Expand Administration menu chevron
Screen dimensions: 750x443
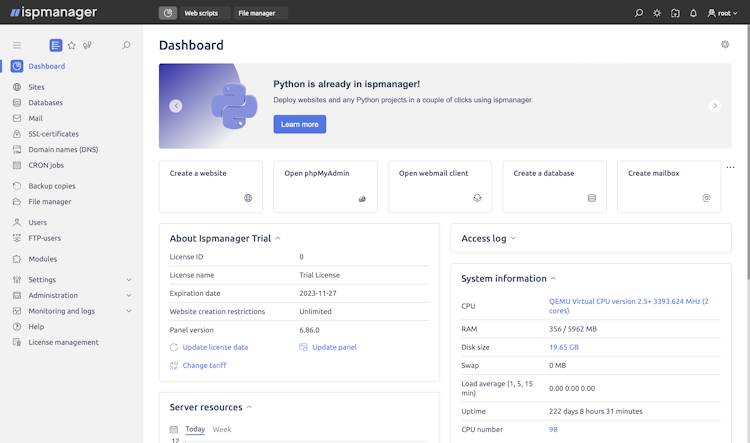click(129, 296)
